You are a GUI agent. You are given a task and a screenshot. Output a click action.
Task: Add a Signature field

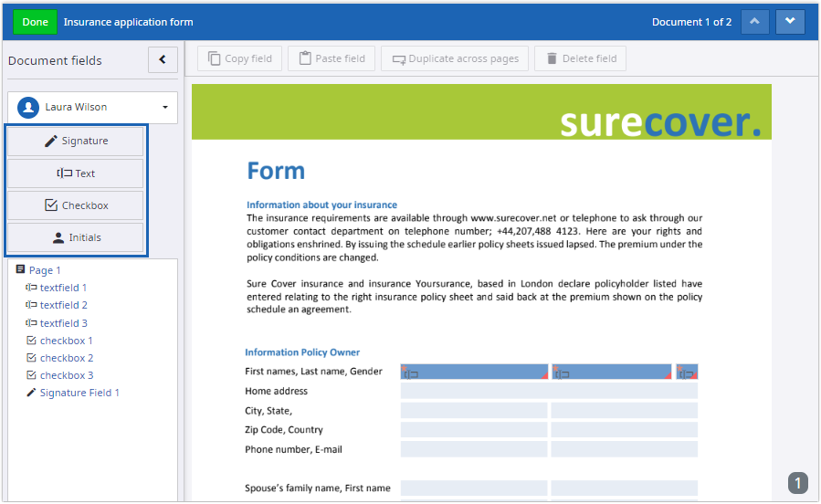[76, 142]
